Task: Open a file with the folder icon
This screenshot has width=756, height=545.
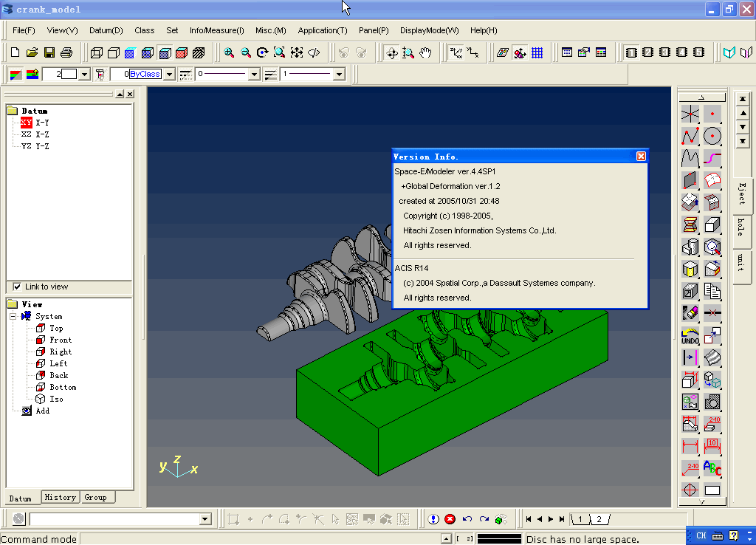Action: (32, 52)
